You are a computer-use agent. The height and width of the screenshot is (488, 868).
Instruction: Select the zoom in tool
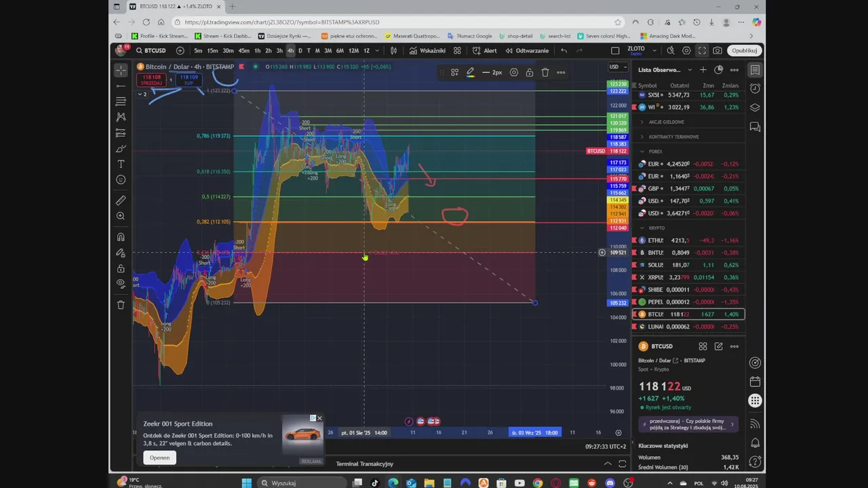pos(121,216)
